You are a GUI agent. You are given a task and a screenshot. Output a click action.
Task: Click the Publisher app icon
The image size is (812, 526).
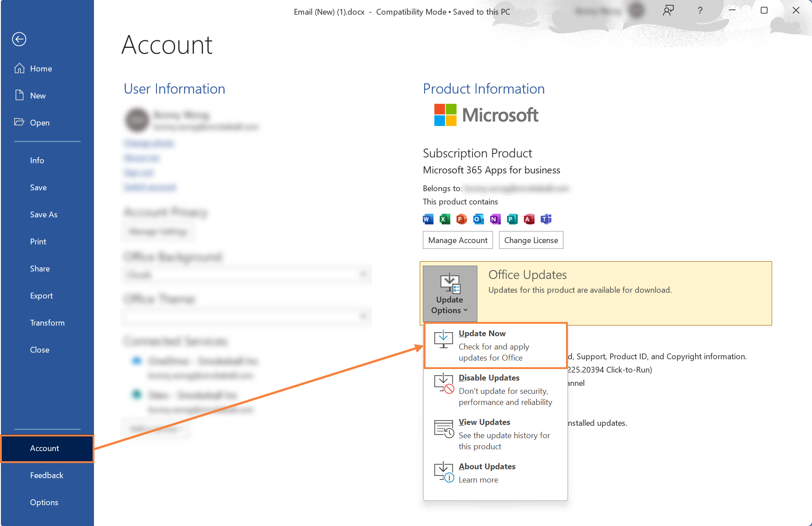point(512,219)
